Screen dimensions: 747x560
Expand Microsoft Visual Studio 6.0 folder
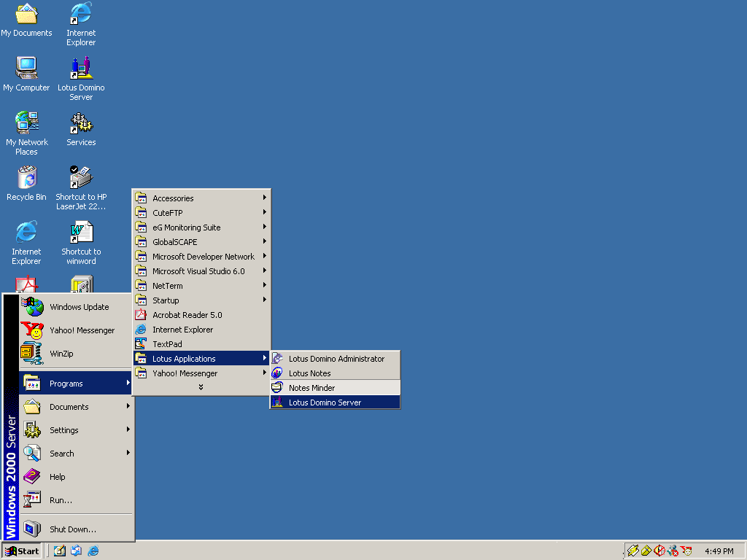click(x=201, y=271)
